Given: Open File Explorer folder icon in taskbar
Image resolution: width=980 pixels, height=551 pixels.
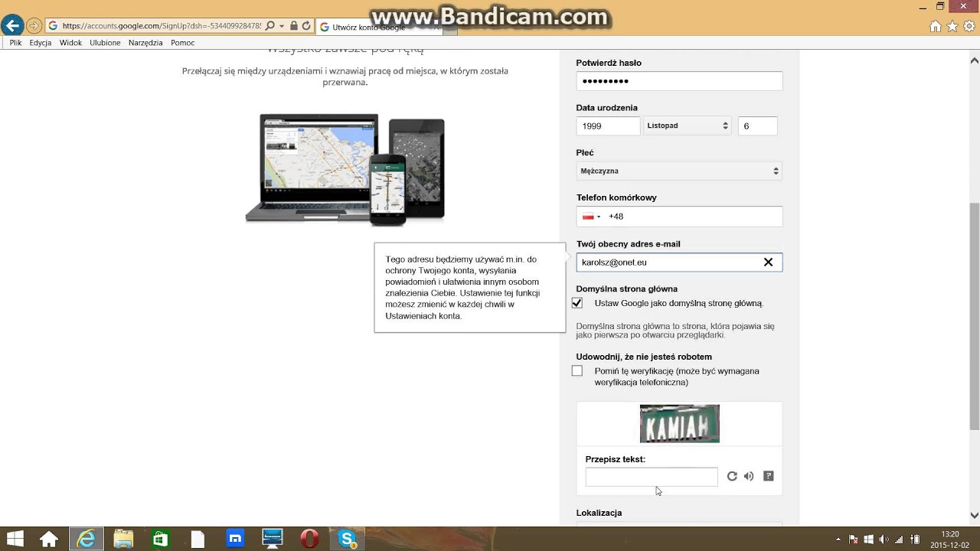Looking at the screenshot, I should (123, 539).
